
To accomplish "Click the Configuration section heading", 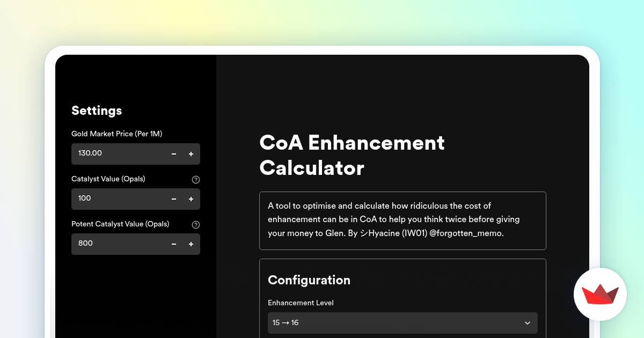I will (309, 280).
